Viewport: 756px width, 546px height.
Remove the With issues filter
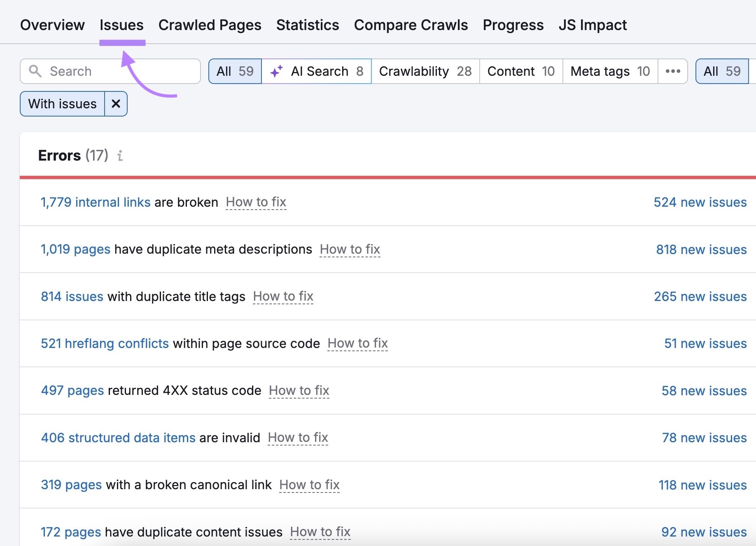tap(115, 104)
